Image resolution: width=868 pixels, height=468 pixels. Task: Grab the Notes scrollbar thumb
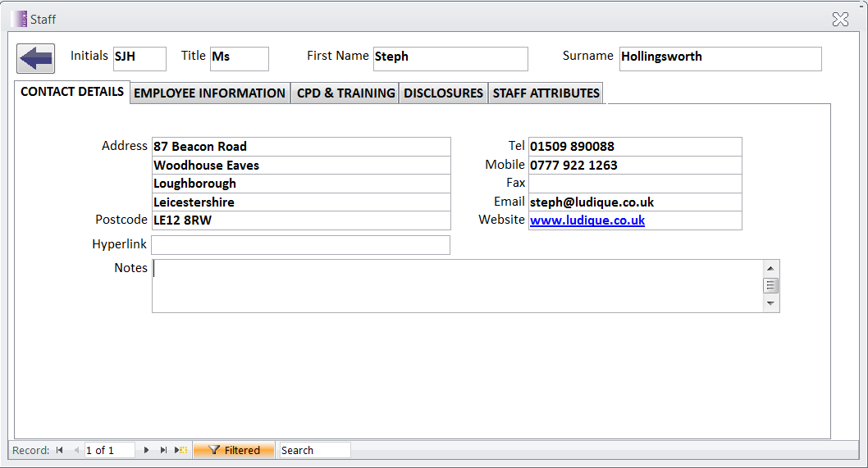point(770,285)
